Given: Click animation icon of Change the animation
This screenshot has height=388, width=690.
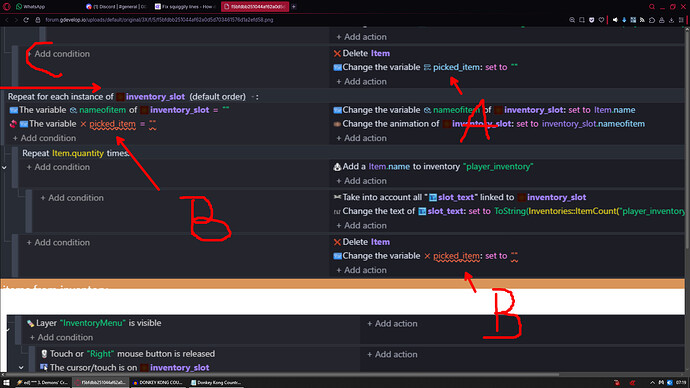Looking at the screenshot, I should coord(338,124).
